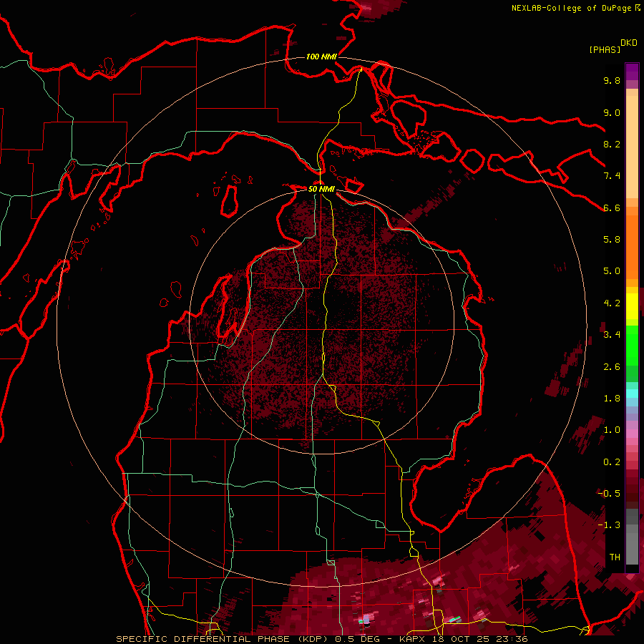Click the 6.6 value on the color scale

coord(612,208)
